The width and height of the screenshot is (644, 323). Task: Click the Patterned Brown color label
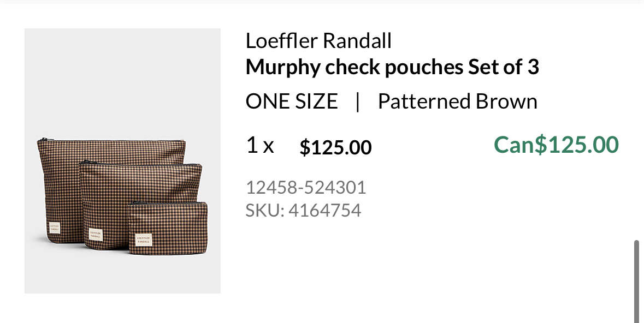pyautogui.click(x=457, y=101)
